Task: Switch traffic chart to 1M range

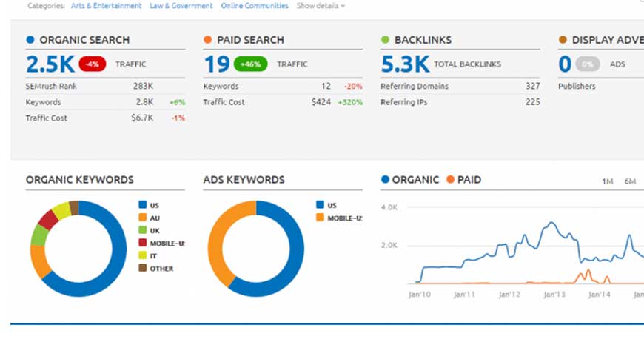Action: (x=608, y=181)
